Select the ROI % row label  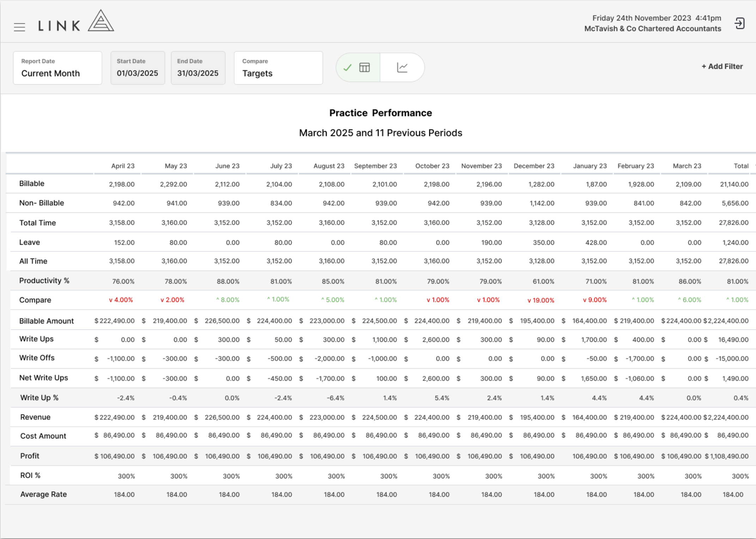pos(30,475)
